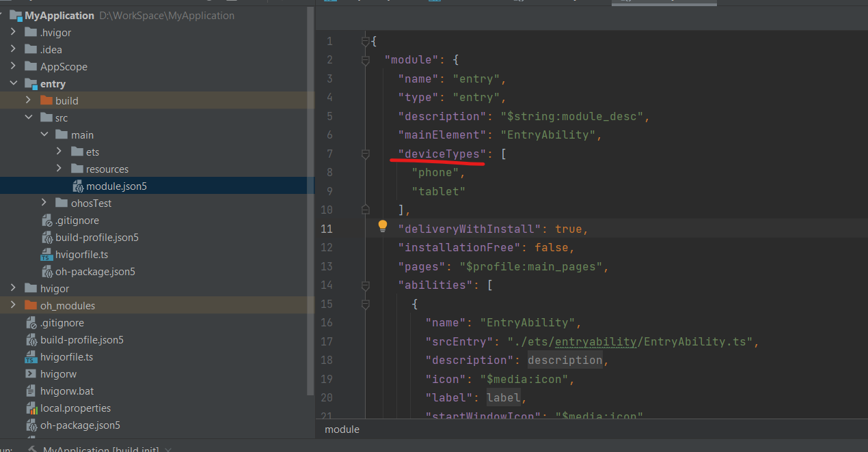Viewport: 868px width, 452px height.
Task: Select the resources folder label
Action: (107, 169)
